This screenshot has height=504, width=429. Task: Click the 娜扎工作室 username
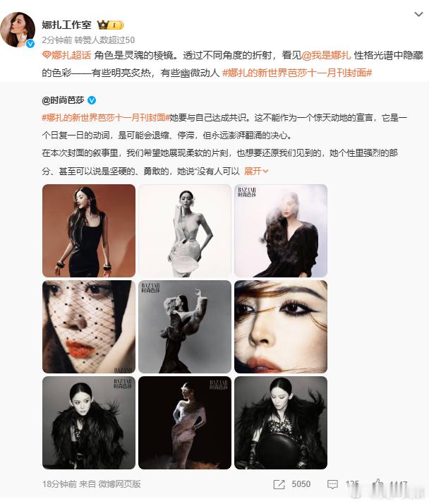point(66,25)
